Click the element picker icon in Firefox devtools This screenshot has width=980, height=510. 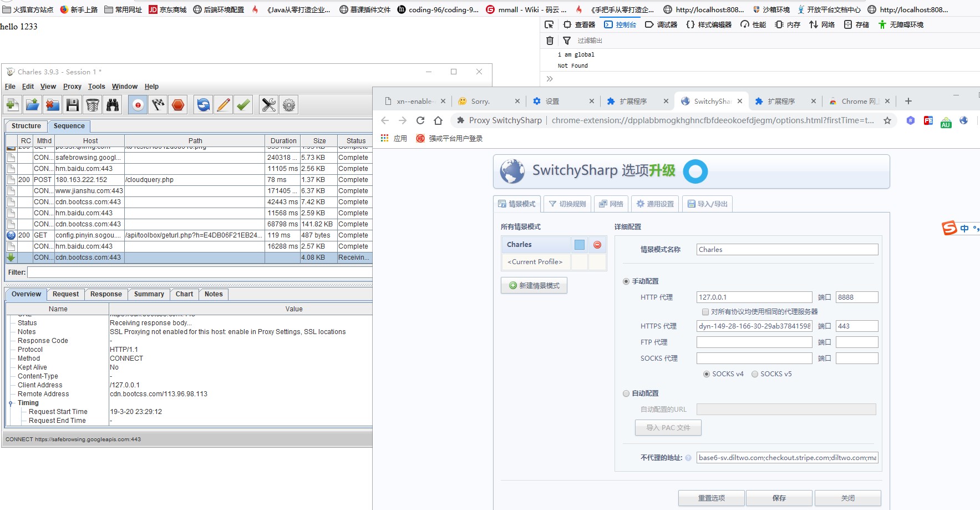click(549, 24)
